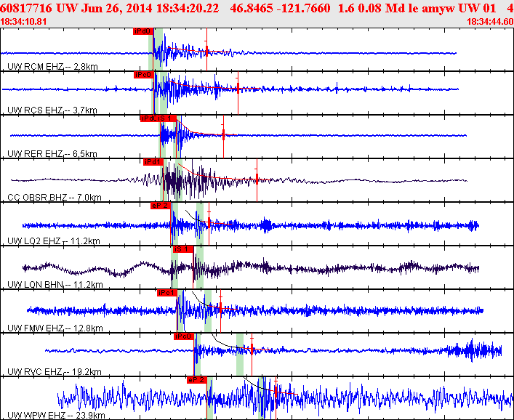Click station label UW RCS EHZ -- 3.7km

coord(52,110)
